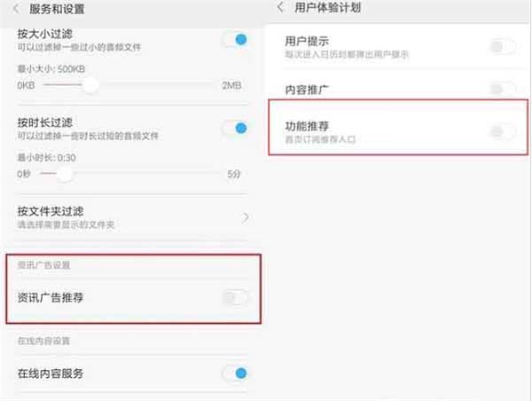
Task: Click 服务和设置 page title
Action: pos(57,9)
